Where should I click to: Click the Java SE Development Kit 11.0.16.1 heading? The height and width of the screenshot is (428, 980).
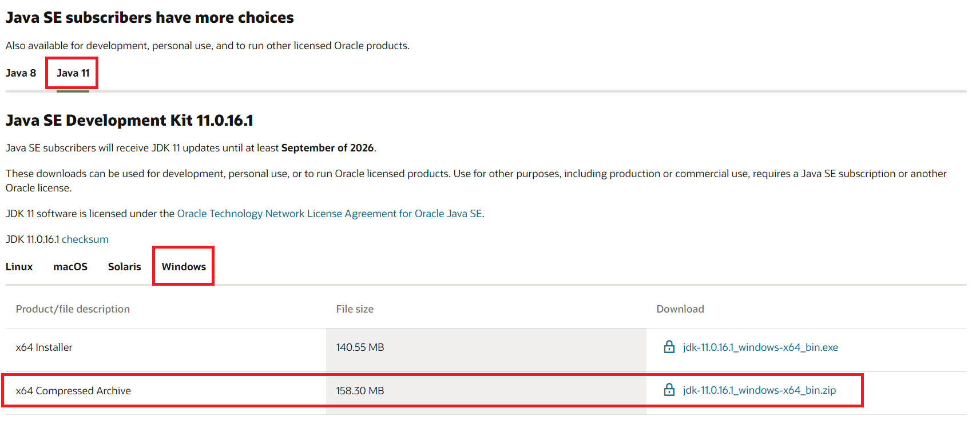[129, 121]
